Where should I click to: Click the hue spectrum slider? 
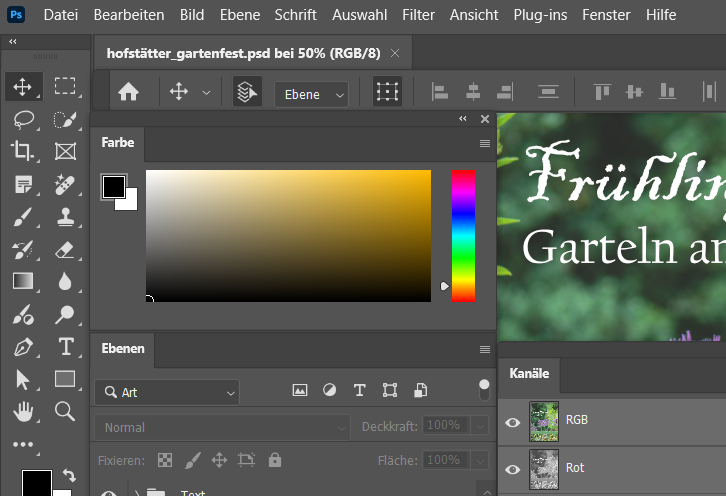pos(463,235)
